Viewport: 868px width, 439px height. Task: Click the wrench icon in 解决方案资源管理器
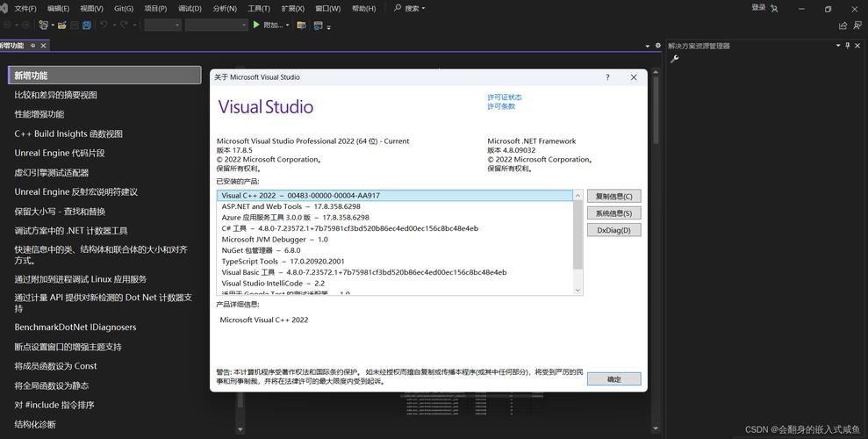tap(674, 59)
